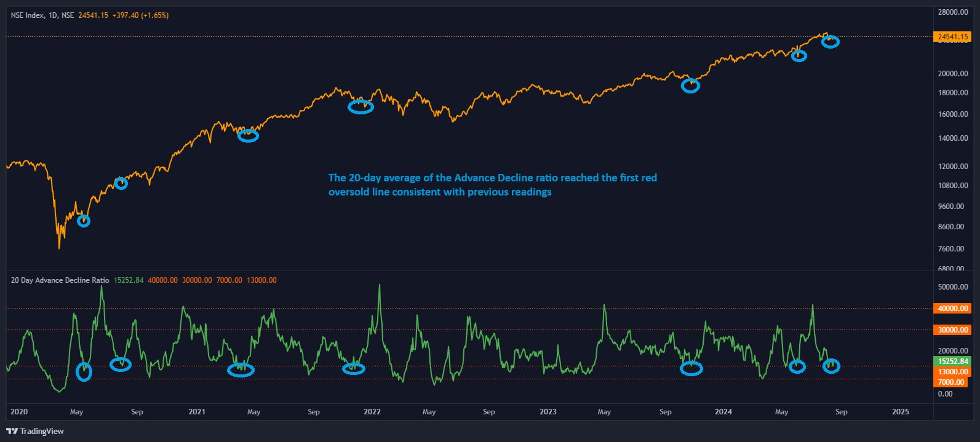Click the 2023 label on time axis
980x442 pixels.
tap(548, 412)
